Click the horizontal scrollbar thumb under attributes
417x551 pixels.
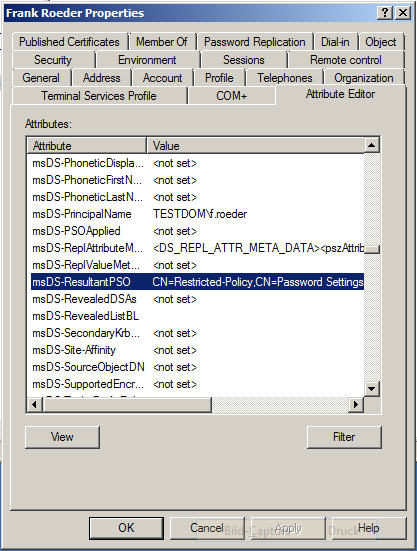pos(127,404)
